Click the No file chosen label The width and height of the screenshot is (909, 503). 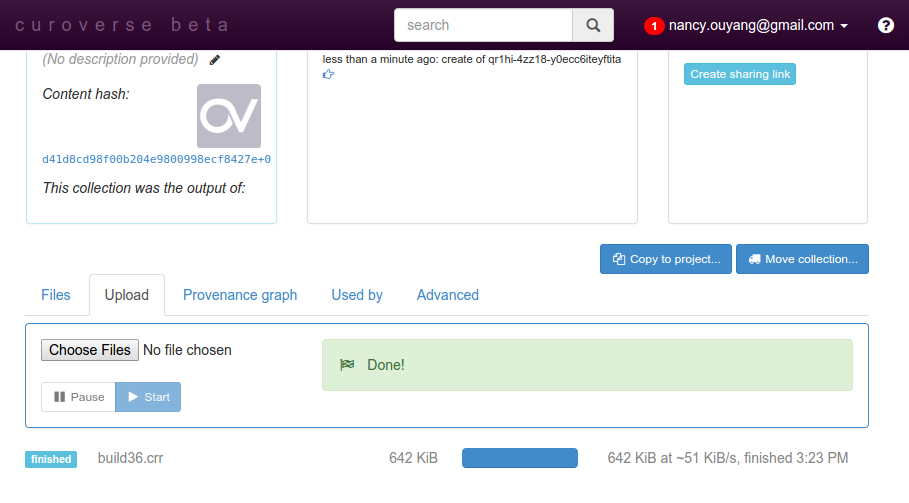click(187, 350)
